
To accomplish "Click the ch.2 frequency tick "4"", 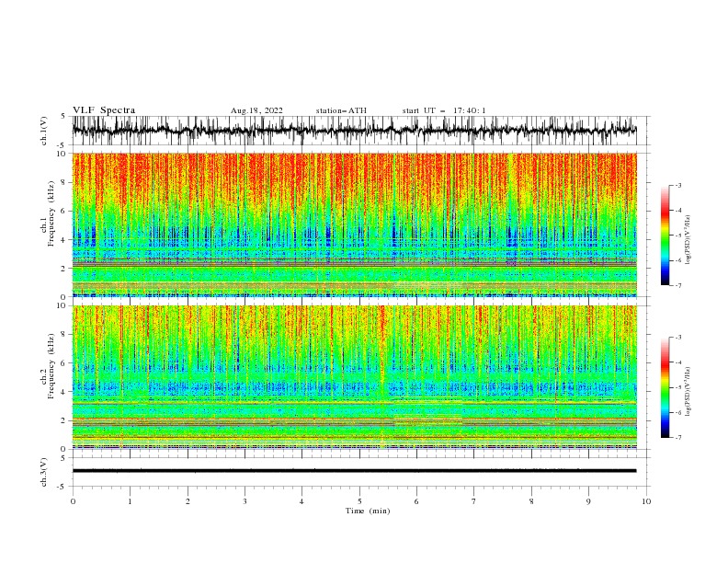I will click(64, 392).
